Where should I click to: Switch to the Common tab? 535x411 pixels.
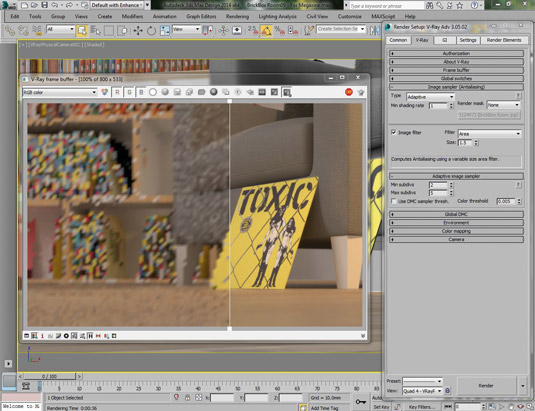(x=398, y=40)
